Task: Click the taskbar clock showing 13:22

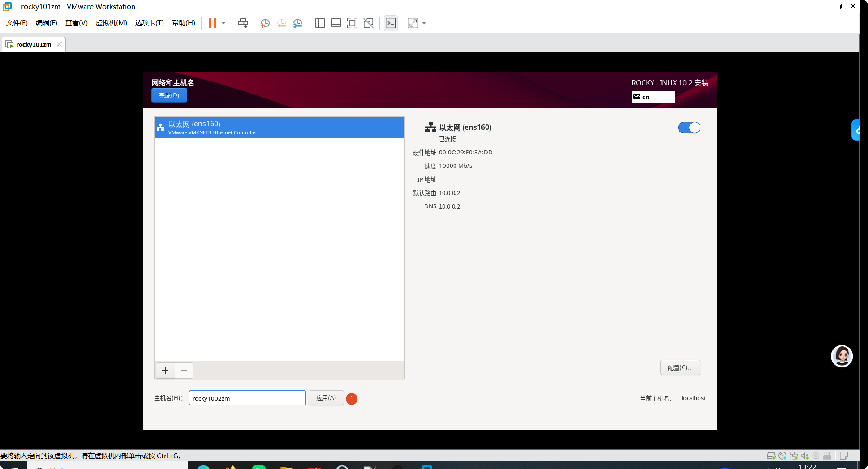Action: pyautogui.click(x=808, y=466)
